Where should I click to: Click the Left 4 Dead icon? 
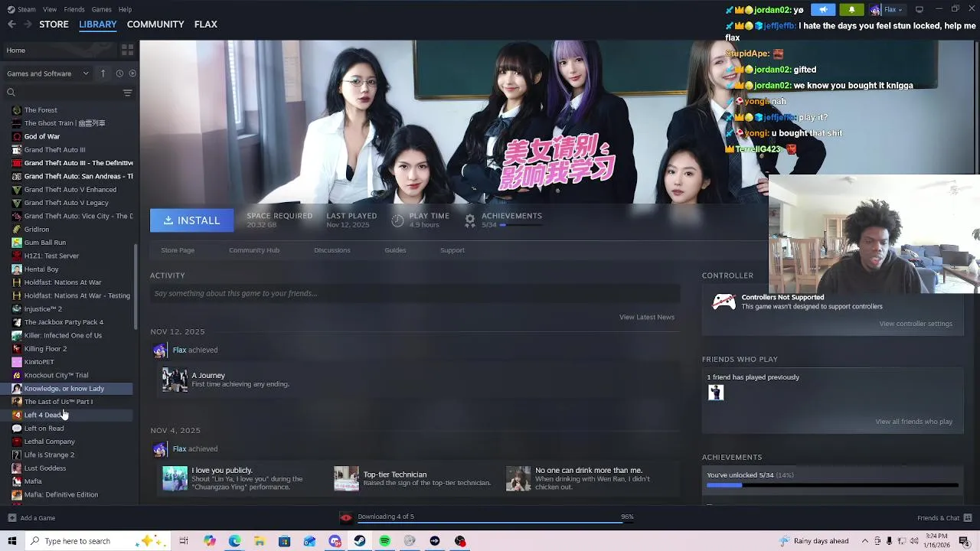click(x=17, y=415)
